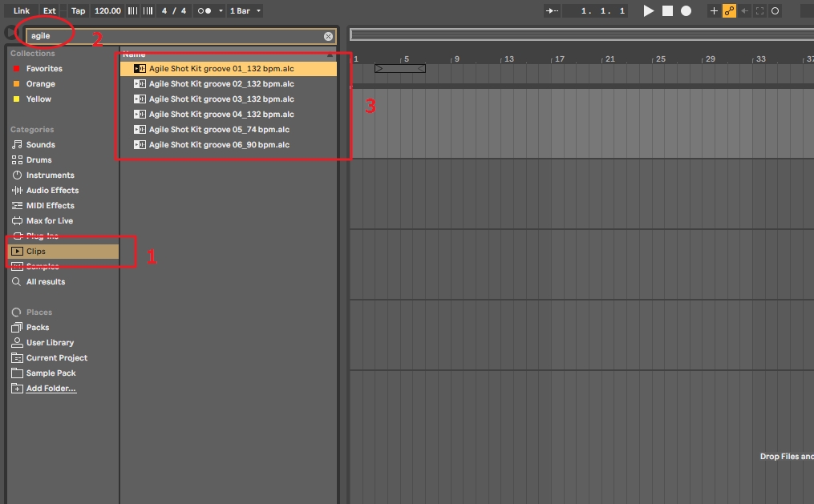814x504 pixels.
Task: Select the Favorites collection
Action: pos(44,68)
